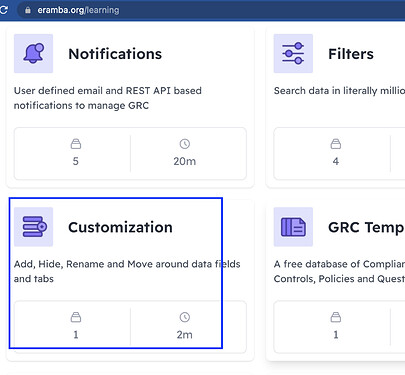Click the eramba.org/learning address bar

pyautogui.click(x=211, y=10)
